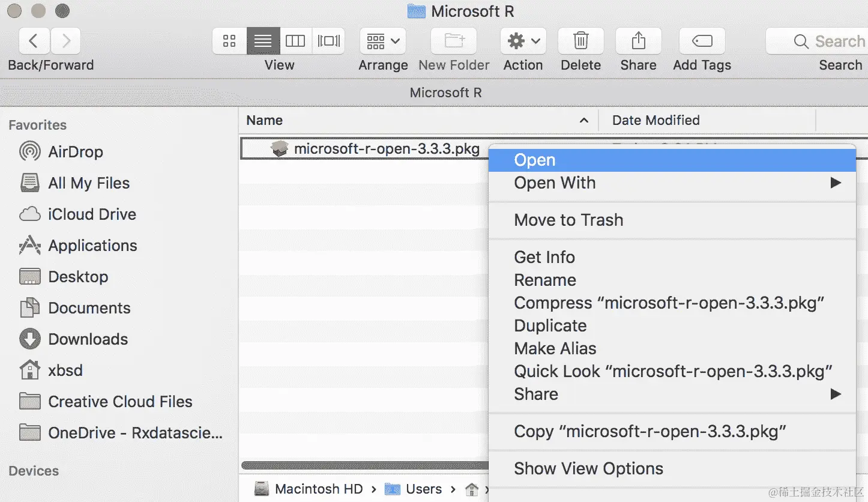Click the pkg file's package icon
The image size is (868, 502).
(280, 149)
